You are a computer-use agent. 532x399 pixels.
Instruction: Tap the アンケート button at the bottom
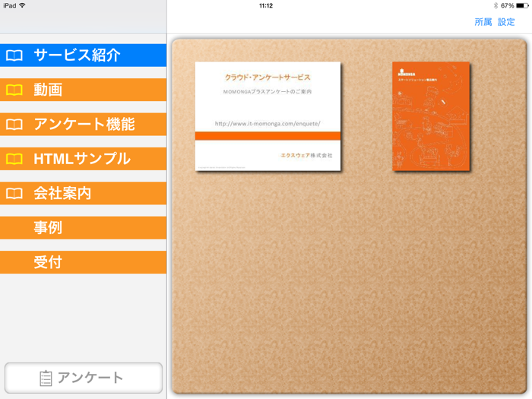pos(84,378)
